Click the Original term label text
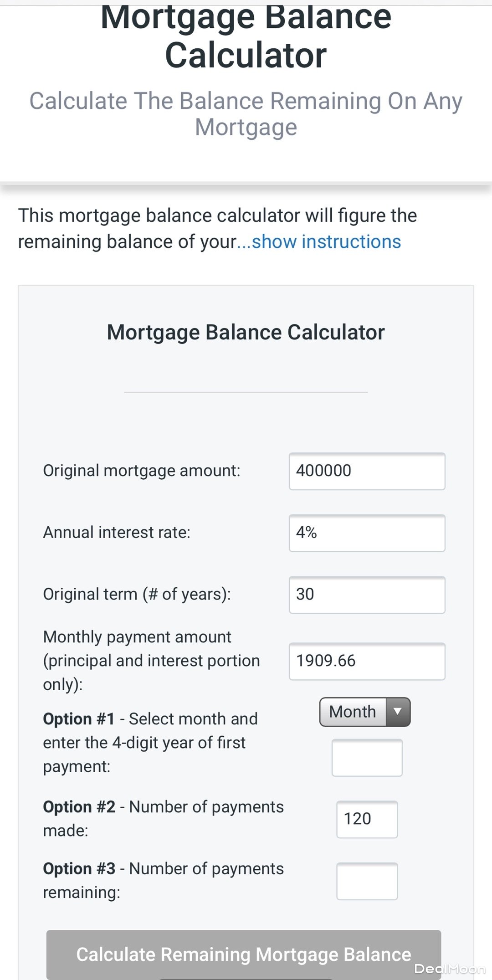The width and height of the screenshot is (492, 980). tap(137, 594)
